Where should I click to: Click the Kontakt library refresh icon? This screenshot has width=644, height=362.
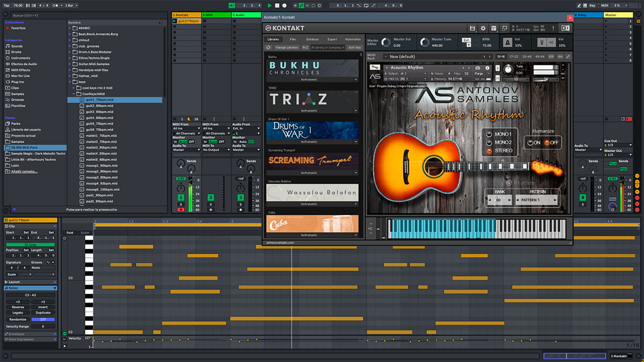coord(269,47)
